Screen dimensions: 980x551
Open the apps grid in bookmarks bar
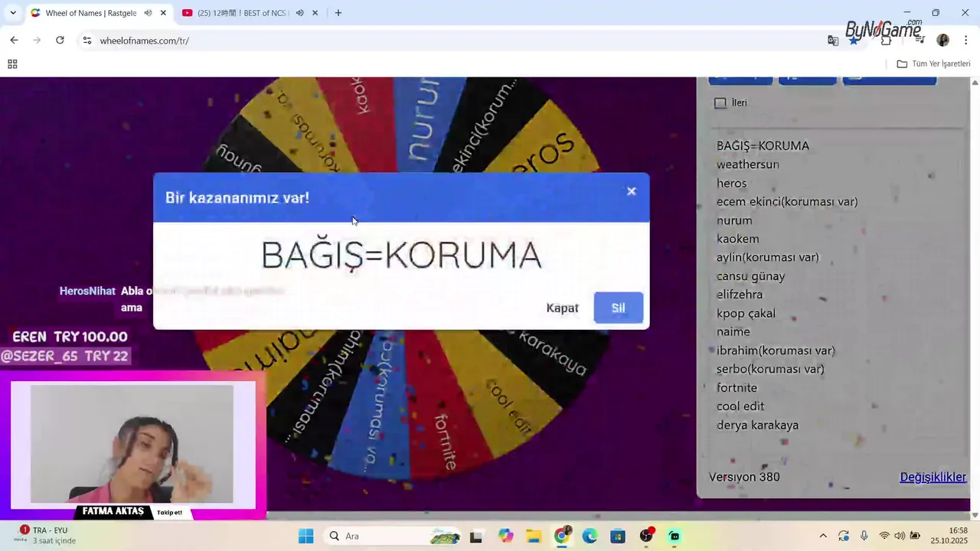click(12, 64)
